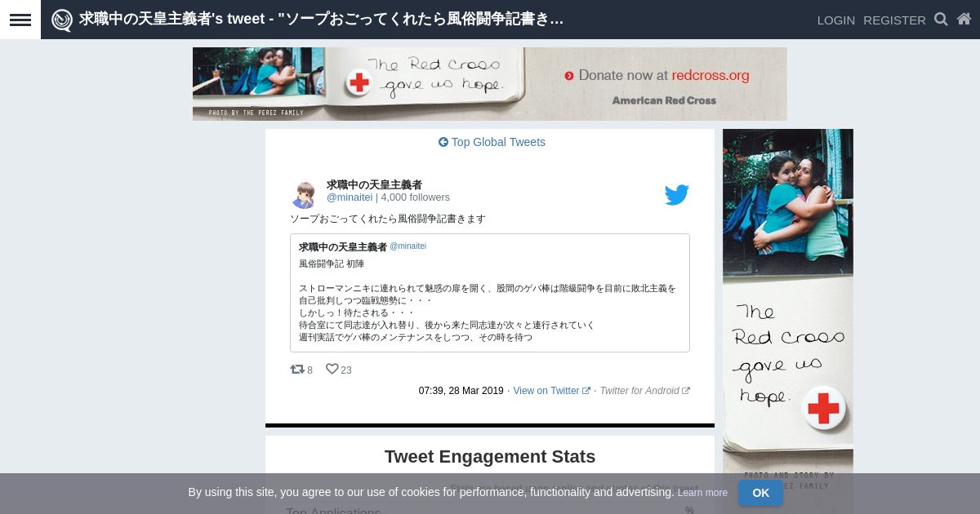This screenshot has height=514, width=980.
Task: Click the user avatar thumbnail
Action: (x=304, y=195)
